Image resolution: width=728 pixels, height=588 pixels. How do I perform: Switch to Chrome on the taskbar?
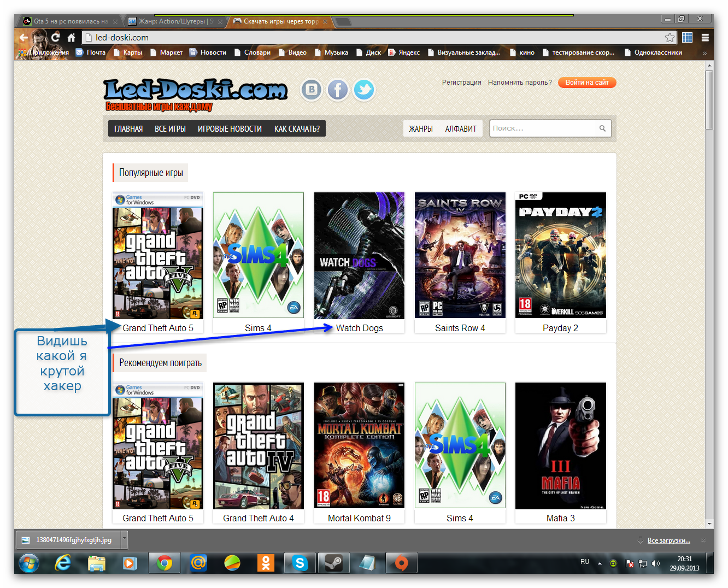tap(165, 563)
